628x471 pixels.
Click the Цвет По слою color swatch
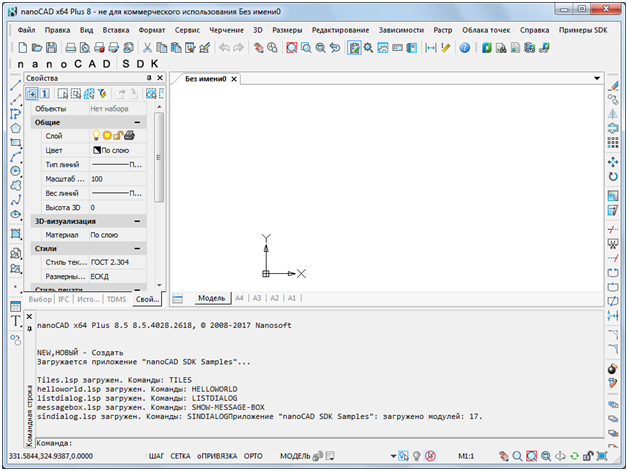coord(97,150)
